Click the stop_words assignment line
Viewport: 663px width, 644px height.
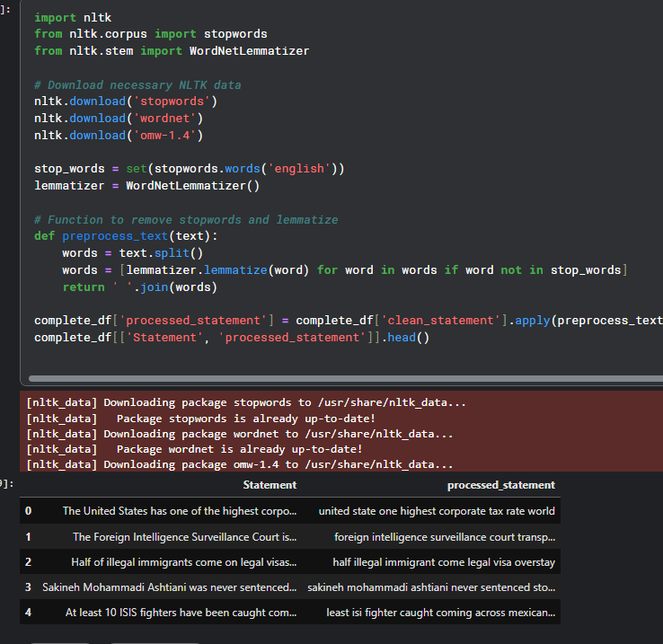(x=190, y=169)
